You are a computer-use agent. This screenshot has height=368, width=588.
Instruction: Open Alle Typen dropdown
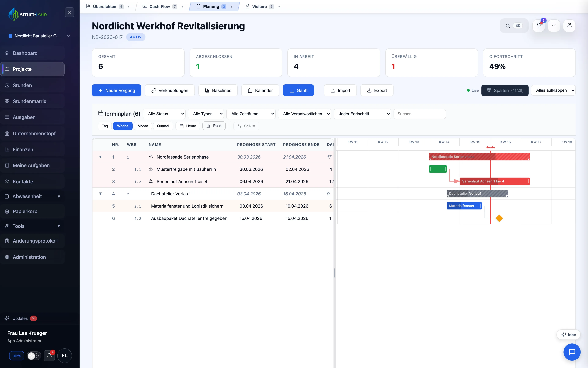pos(206,114)
